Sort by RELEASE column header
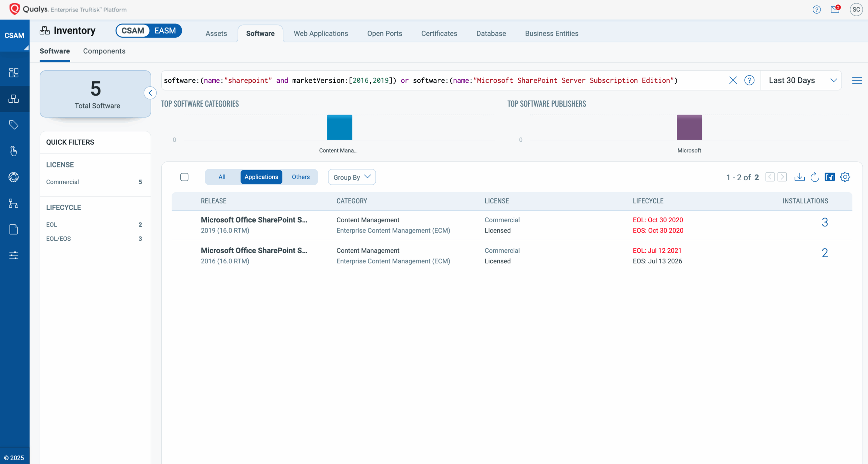 [x=213, y=201]
